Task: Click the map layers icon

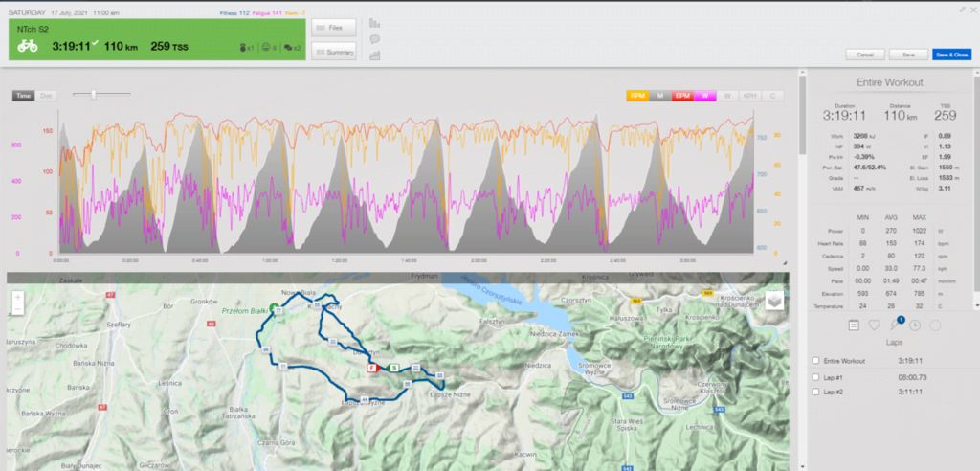Action: (773, 300)
